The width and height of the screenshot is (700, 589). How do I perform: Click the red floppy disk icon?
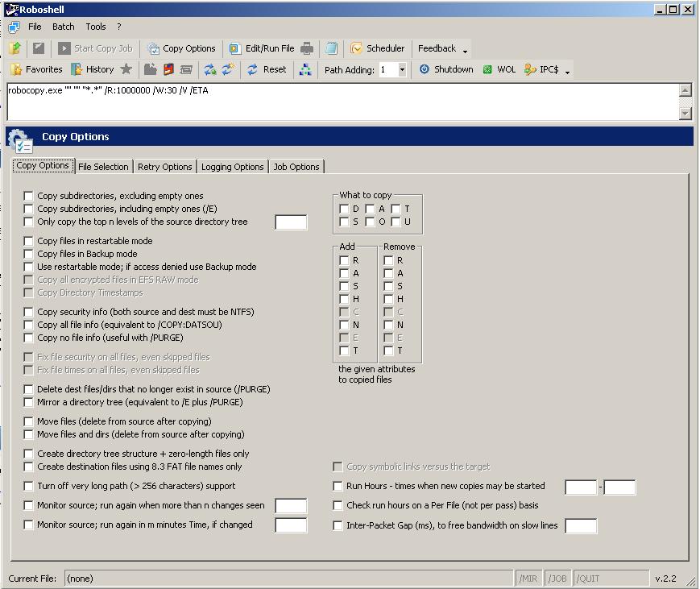[168, 69]
